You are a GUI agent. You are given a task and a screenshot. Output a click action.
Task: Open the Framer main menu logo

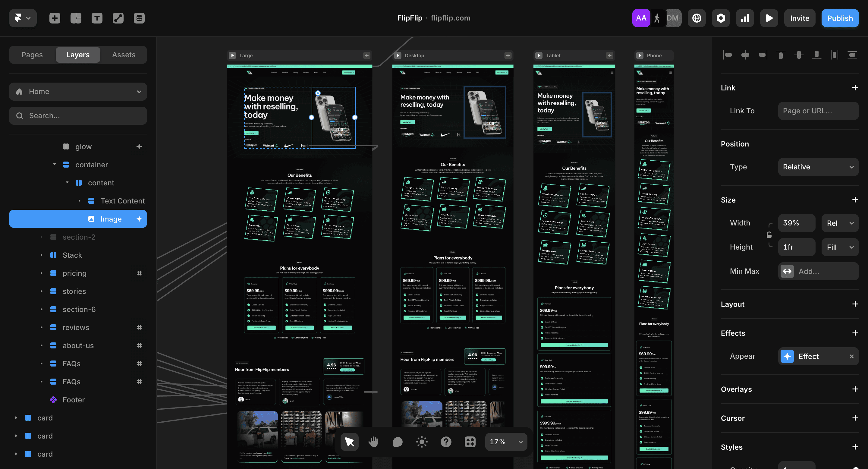(x=23, y=18)
